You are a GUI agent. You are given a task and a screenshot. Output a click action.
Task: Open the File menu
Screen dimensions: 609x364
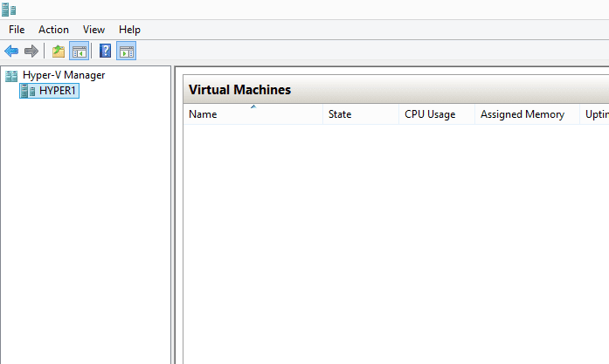click(x=17, y=30)
